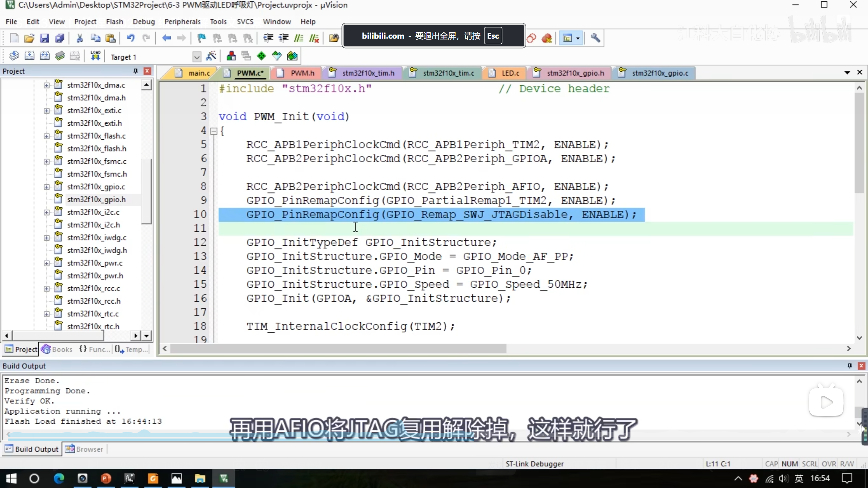Click Manage Project Items boxes icon
Viewport: 868px width, 488px height.
point(231,56)
